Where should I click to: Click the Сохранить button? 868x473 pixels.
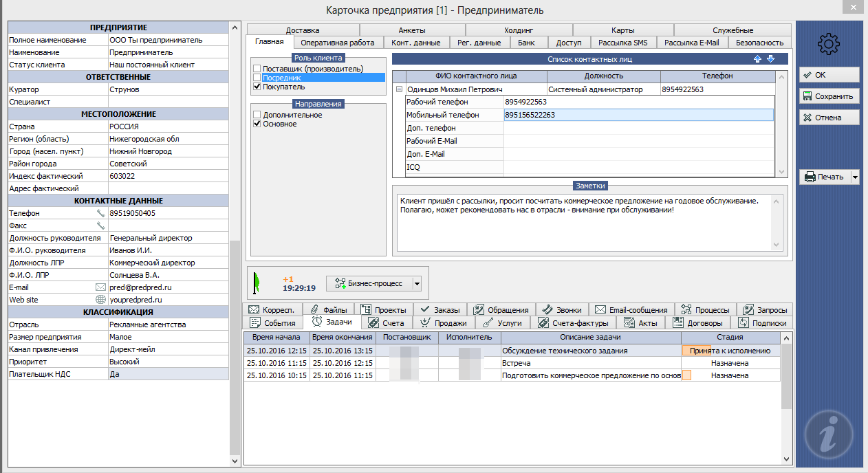pos(829,96)
